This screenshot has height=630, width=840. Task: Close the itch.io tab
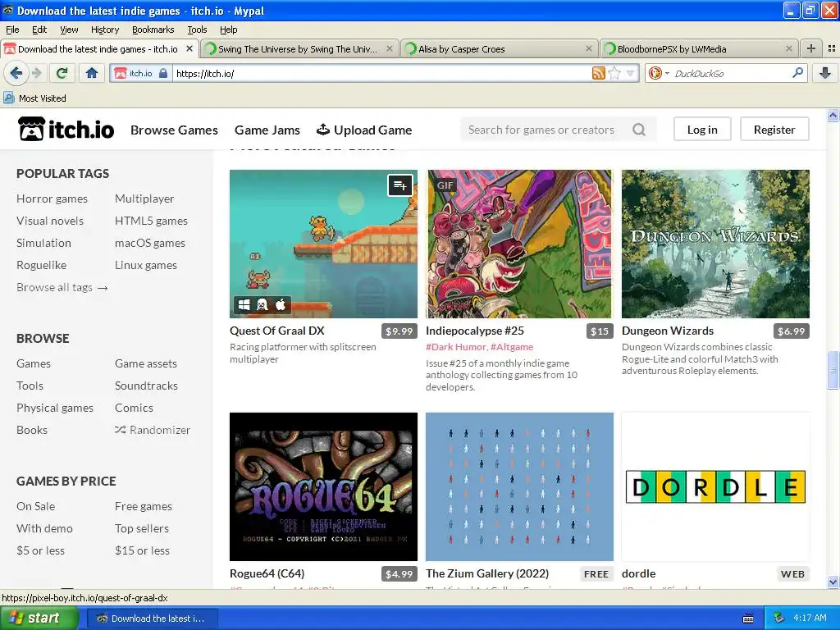pos(189,48)
